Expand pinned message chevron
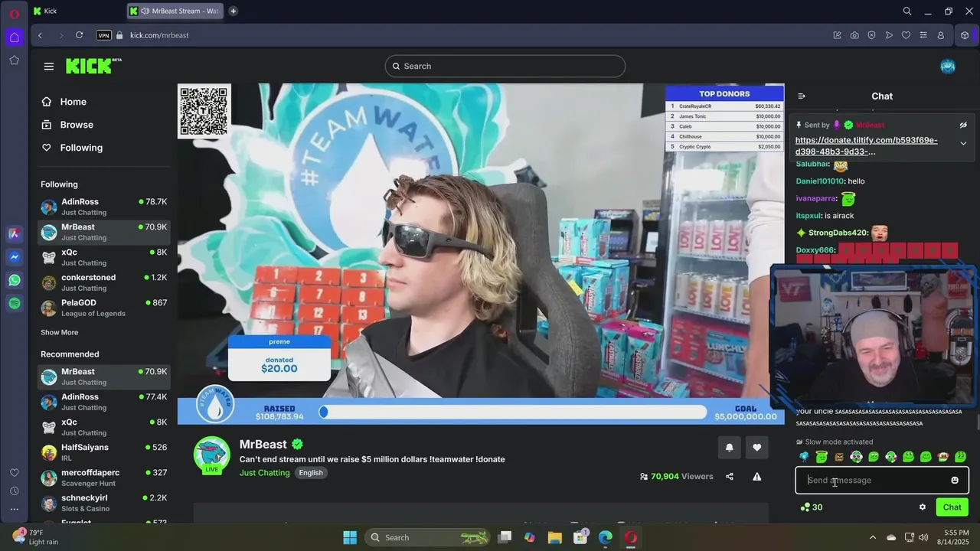The width and height of the screenshot is (980, 551). [x=963, y=143]
